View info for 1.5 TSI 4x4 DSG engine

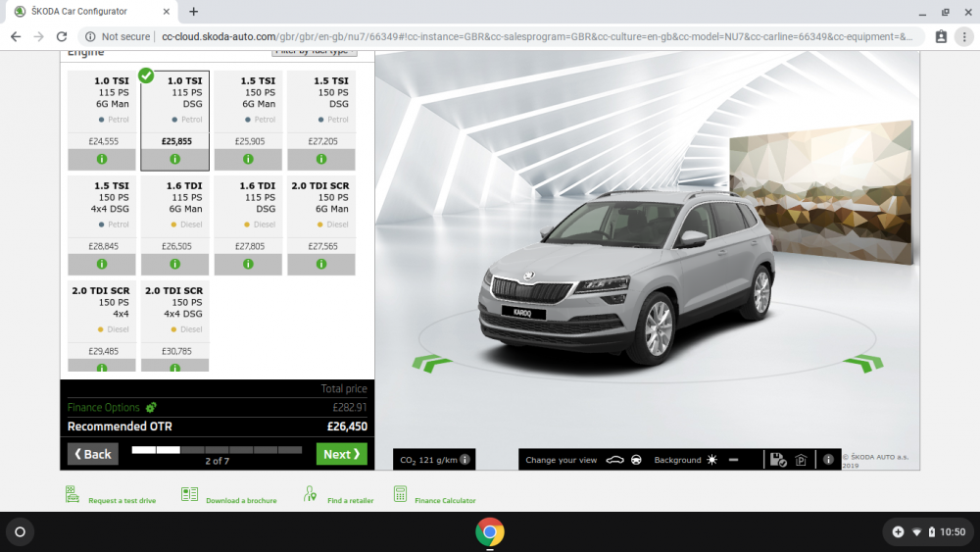point(102,265)
